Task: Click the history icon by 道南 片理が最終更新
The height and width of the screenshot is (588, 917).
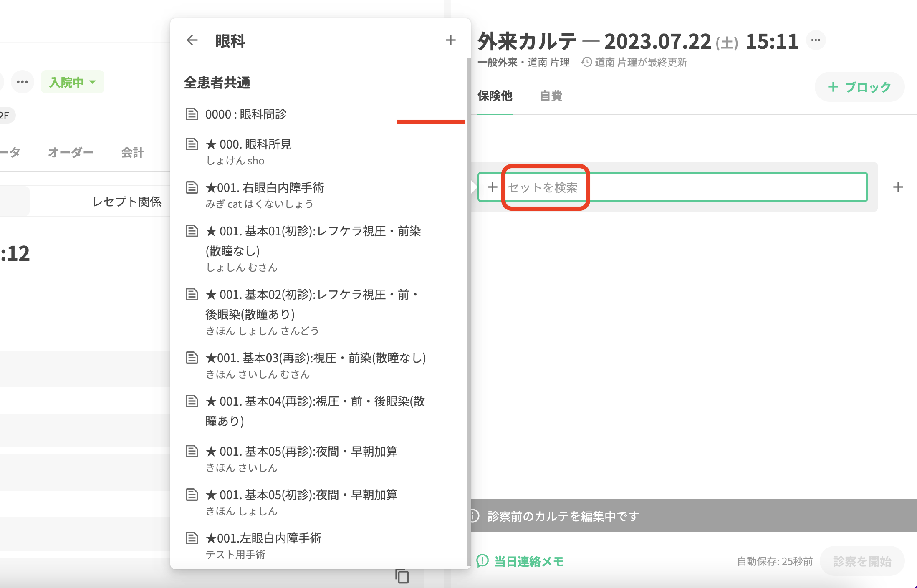Action: click(586, 62)
